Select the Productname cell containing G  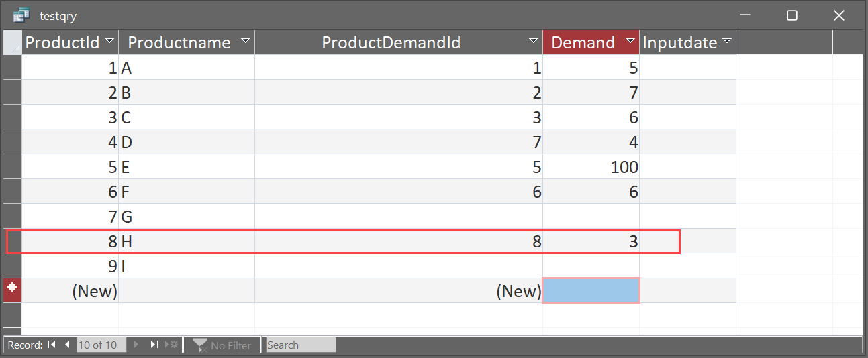[186, 217]
